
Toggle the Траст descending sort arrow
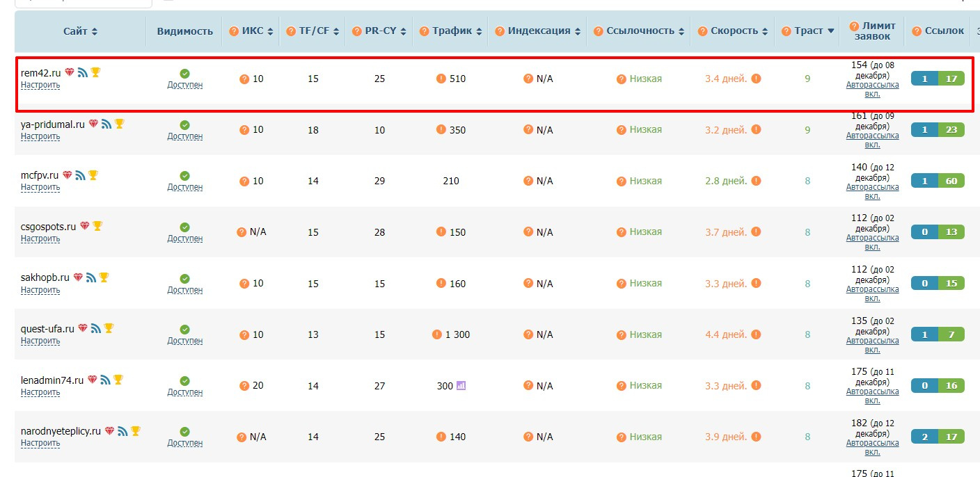pyautogui.click(x=830, y=31)
